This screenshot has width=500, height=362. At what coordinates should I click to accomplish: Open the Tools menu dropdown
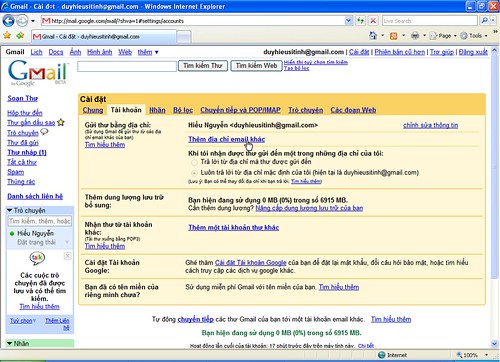(x=474, y=35)
